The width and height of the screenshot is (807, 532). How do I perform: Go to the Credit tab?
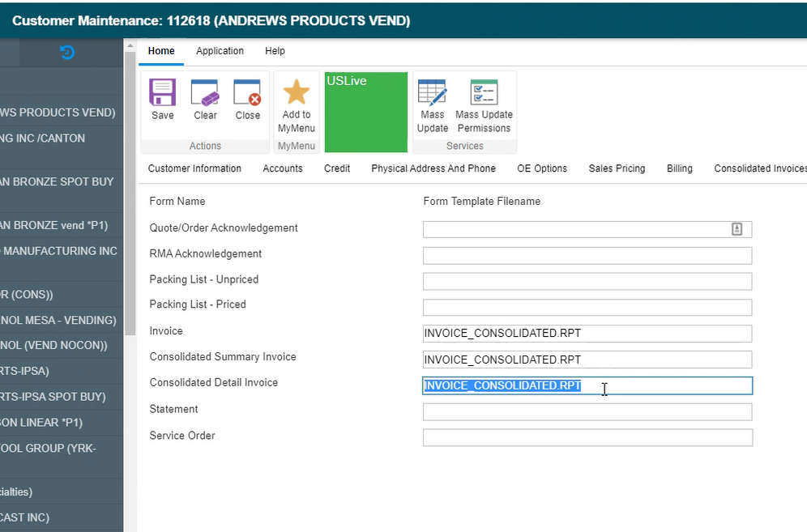[x=337, y=168]
